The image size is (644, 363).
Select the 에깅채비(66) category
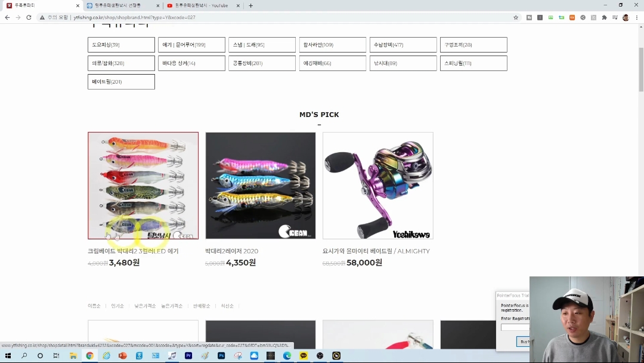coord(333,63)
